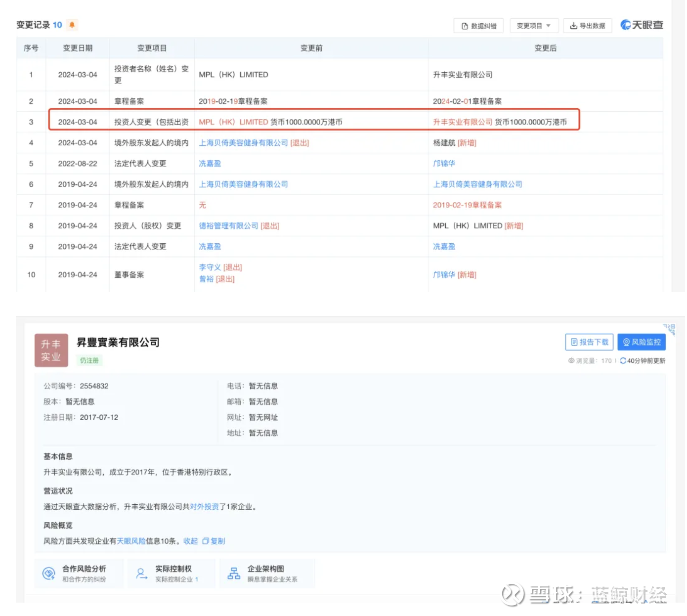Click the 风险监控 button

coord(642,342)
